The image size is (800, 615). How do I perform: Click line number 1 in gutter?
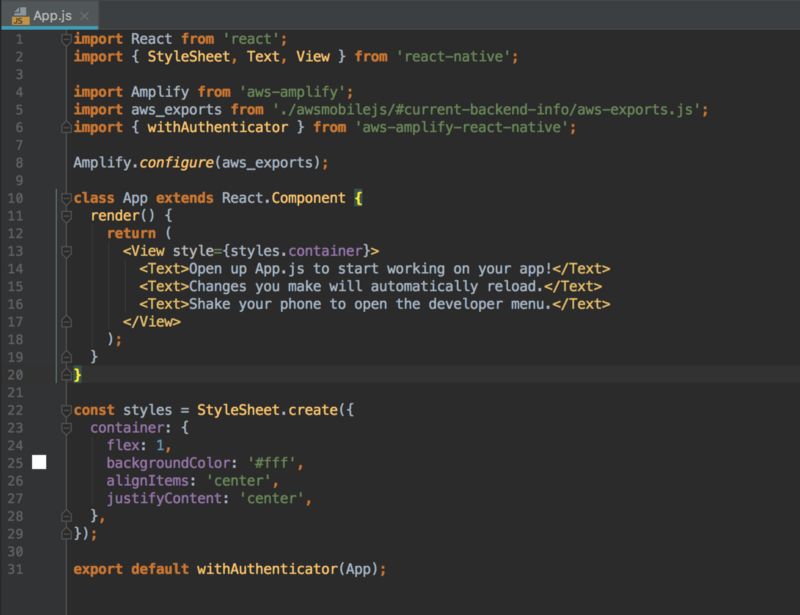(x=19, y=39)
